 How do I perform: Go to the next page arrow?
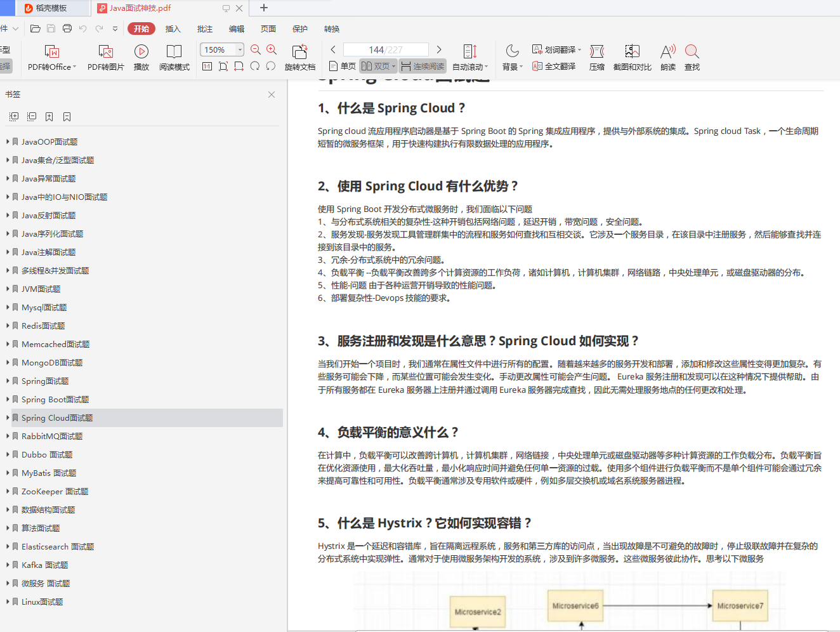coord(439,49)
